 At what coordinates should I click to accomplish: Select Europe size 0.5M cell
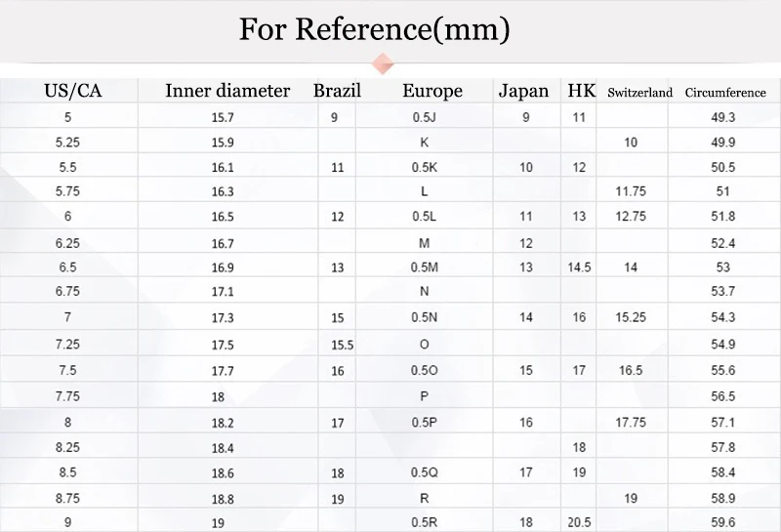point(425,267)
